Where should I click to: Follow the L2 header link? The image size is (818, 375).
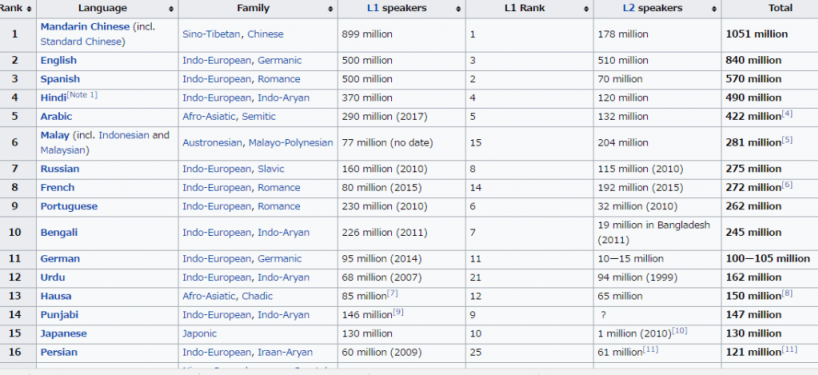[629, 8]
